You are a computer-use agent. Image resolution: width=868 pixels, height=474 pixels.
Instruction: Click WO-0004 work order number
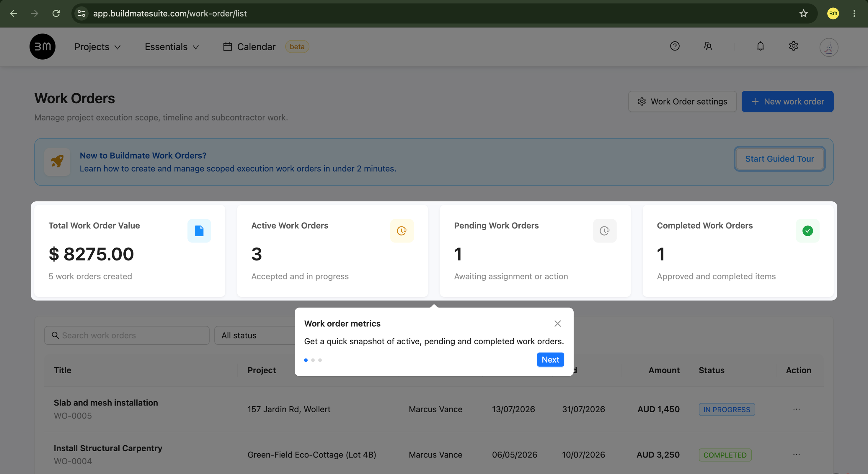[x=73, y=461]
